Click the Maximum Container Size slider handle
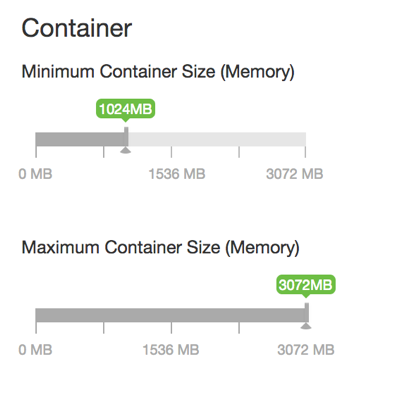The image size is (393, 412). (307, 313)
